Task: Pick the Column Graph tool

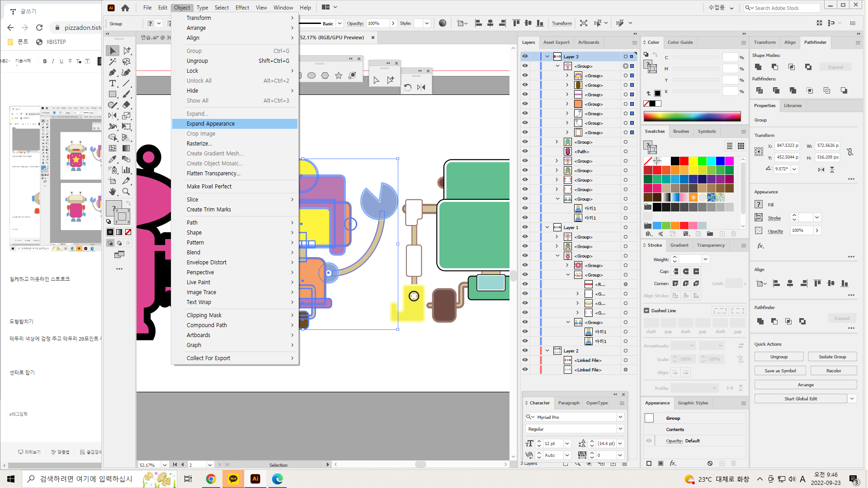Action: pyautogui.click(x=126, y=170)
